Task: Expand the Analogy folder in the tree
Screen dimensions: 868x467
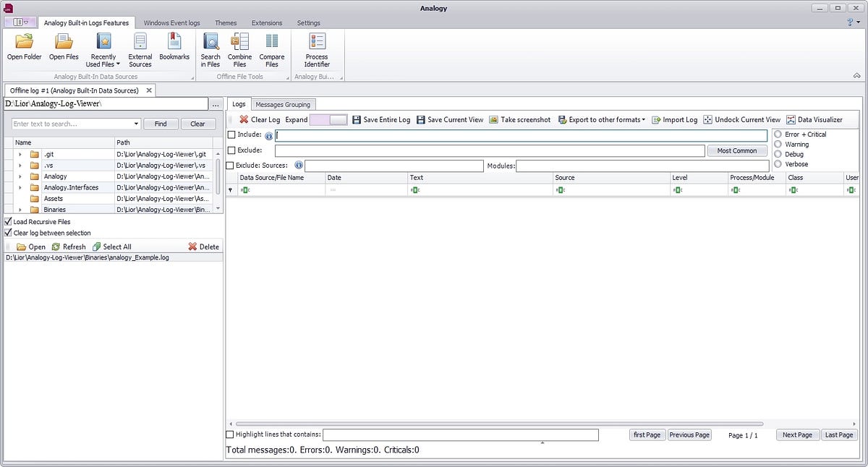Action: click(x=20, y=176)
